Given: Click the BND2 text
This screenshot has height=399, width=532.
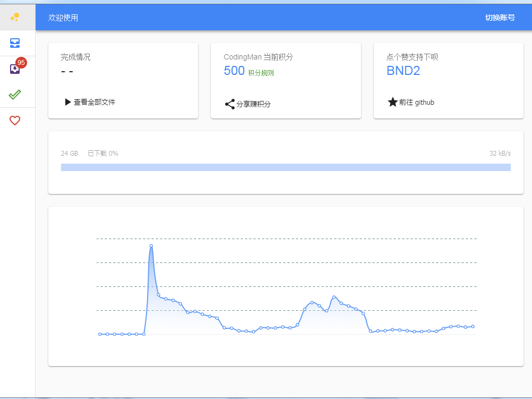Looking at the screenshot, I should tap(403, 71).
